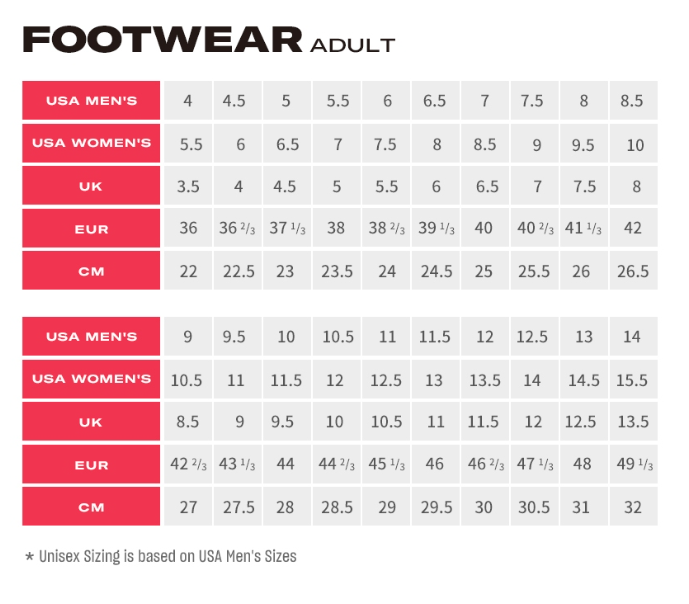Click the EUR row header in the bottom table

(91, 465)
